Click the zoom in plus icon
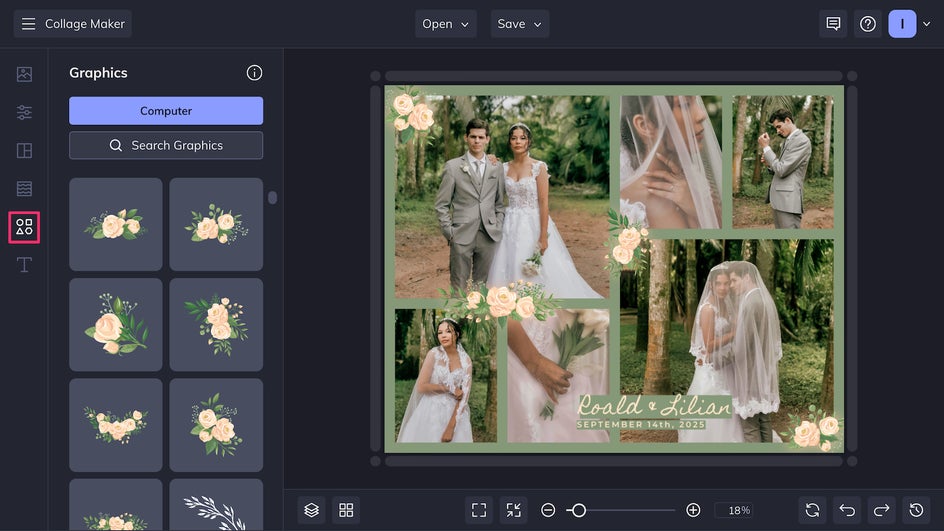This screenshot has height=531, width=944. [x=693, y=511]
